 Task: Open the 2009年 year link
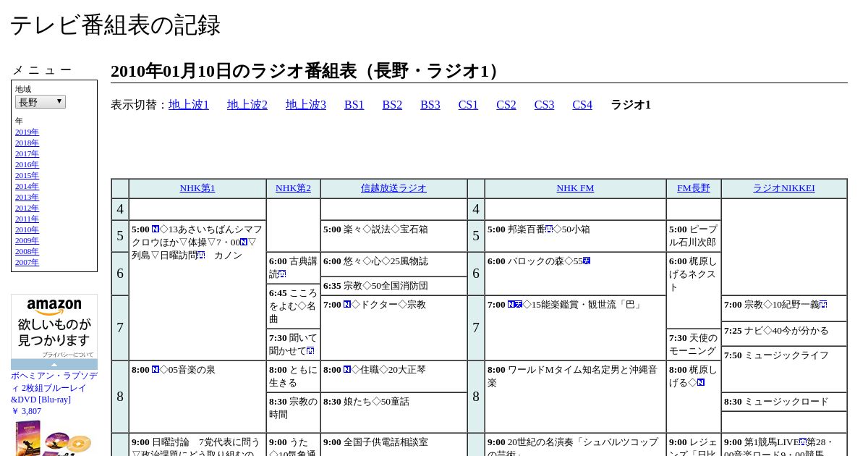27,240
